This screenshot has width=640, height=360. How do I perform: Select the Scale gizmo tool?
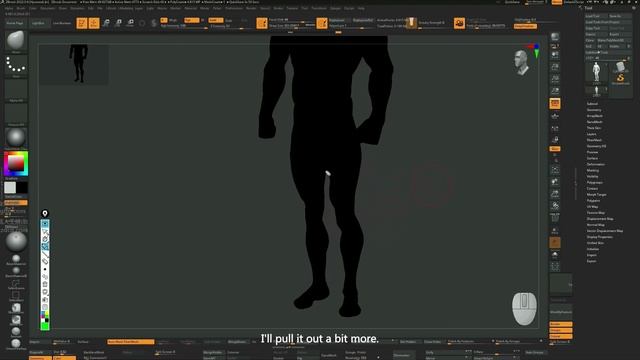pos(118,23)
